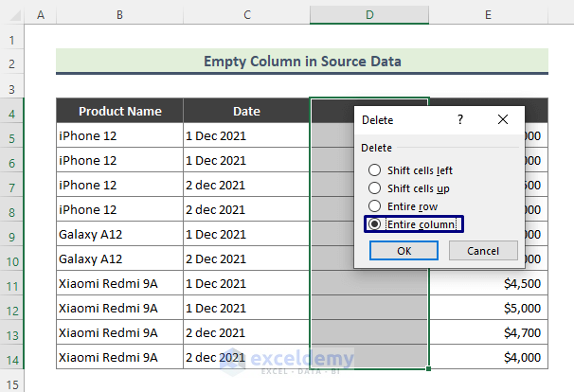Select the $4,500 cell
The image size is (574, 392).
(488, 283)
